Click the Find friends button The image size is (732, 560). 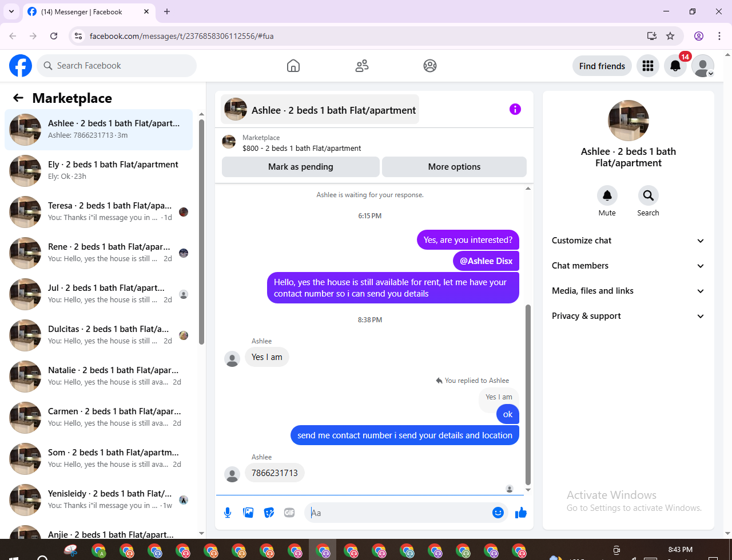[x=602, y=66]
